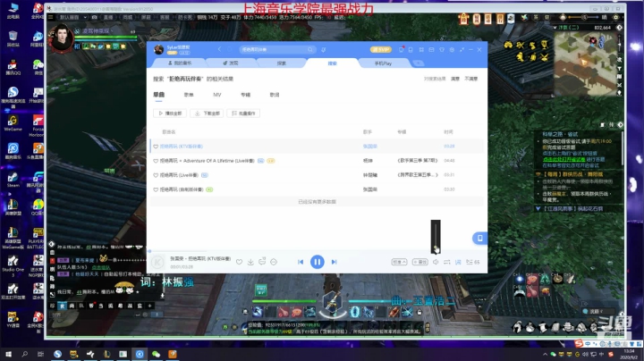644x361 pixels.
Task: Click the download icon in the player bar
Action: [x=250, y=262]
